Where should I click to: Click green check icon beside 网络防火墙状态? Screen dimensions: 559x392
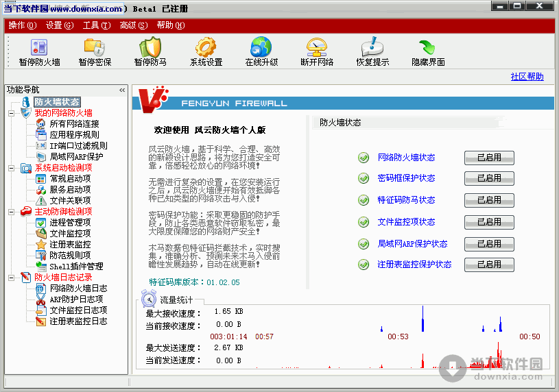coord(364,158)
